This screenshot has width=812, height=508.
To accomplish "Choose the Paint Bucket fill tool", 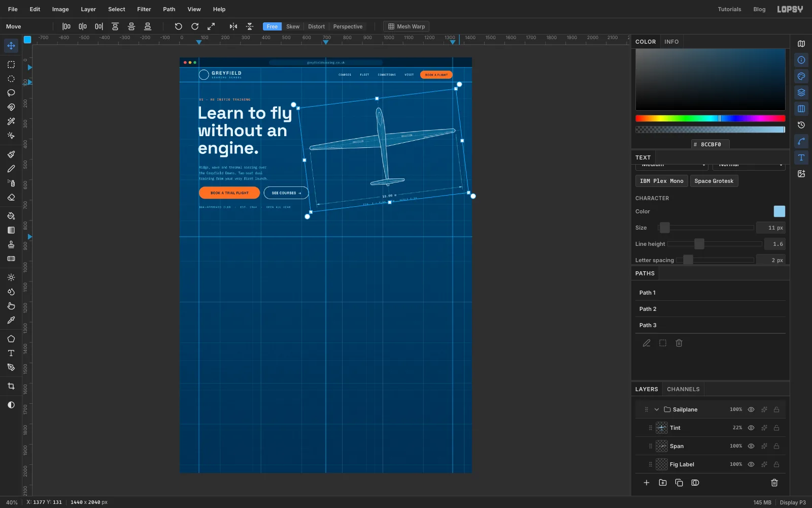I will 11,216.
